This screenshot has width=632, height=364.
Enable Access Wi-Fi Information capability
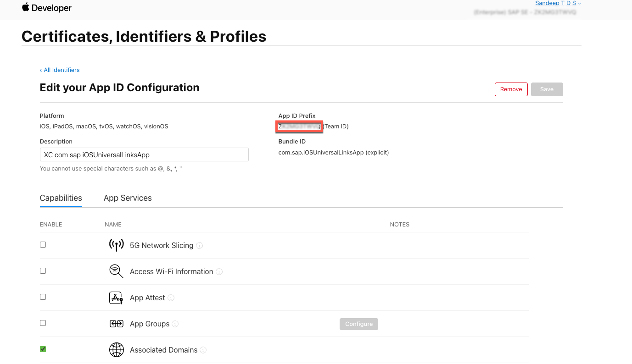click(x=43, y=271)
